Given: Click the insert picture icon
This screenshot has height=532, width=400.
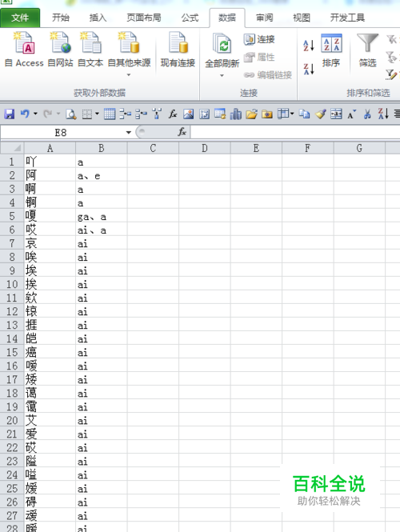Looking at the screenshot, I should [188, 114].
